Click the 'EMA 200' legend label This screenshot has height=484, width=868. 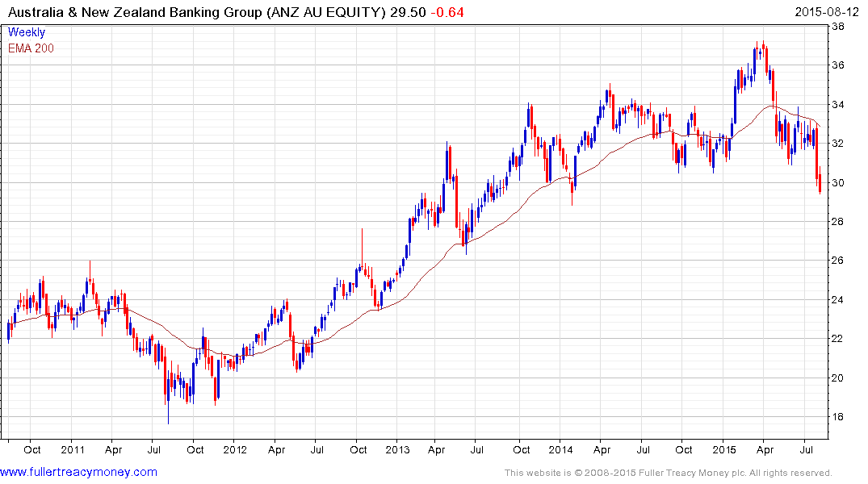31,48
